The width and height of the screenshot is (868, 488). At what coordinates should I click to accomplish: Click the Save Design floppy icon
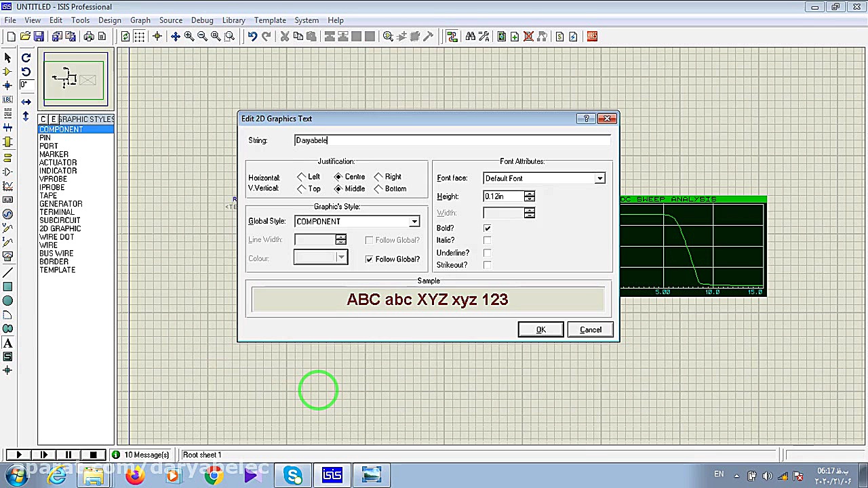pos(39,37)
